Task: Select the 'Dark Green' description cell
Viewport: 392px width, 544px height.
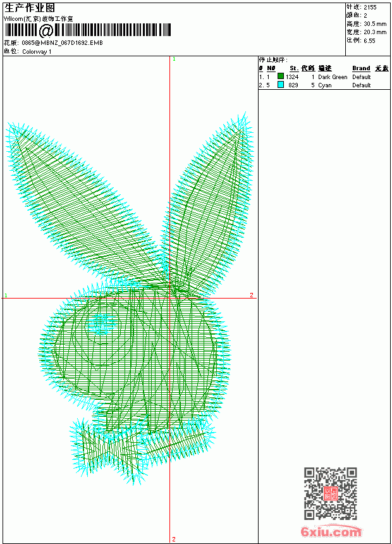Action: coord(333,77)
